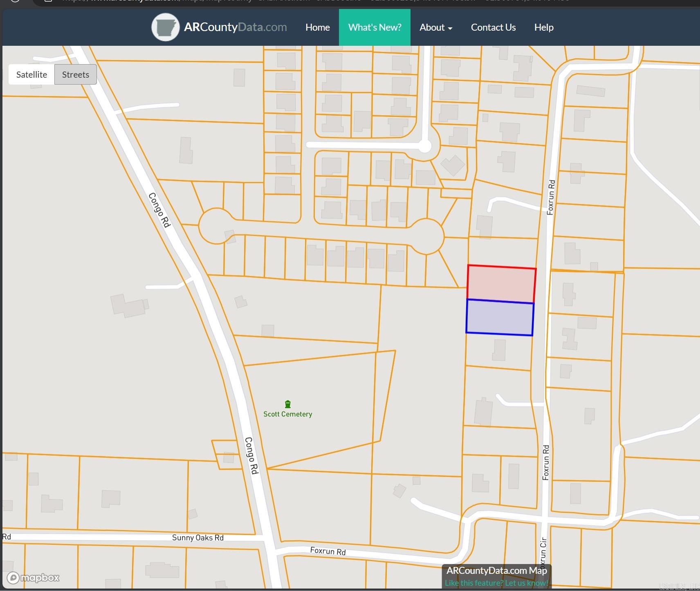The height and width of the screenshot is (591, 700).
Task: Go to Contact Us page
Action: pos(493,27)
